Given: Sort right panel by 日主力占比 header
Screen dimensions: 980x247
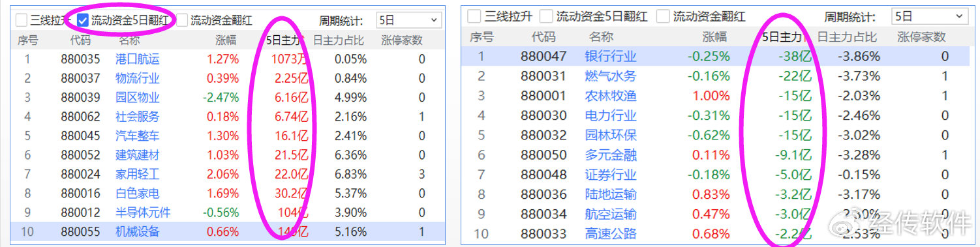Looking at the screenshot, I should (848, 36).
